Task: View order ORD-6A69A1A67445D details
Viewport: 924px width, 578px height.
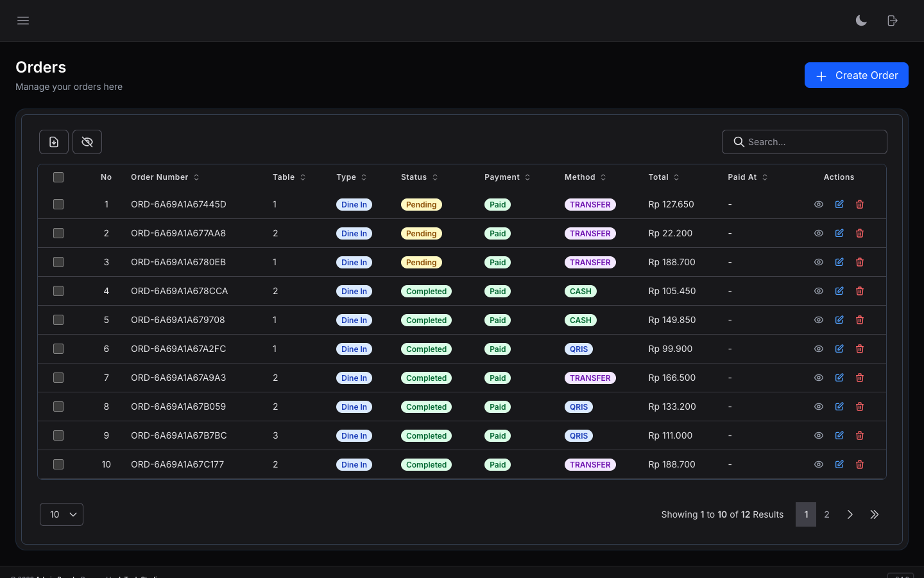Action: pos(819,204)
